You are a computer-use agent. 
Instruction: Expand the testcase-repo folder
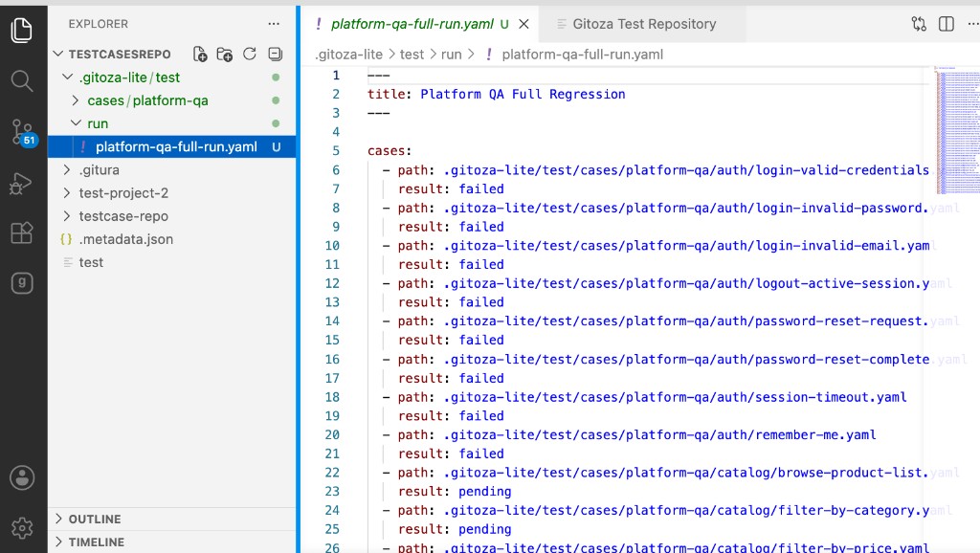pyautogui.click(x=67, y=215)
